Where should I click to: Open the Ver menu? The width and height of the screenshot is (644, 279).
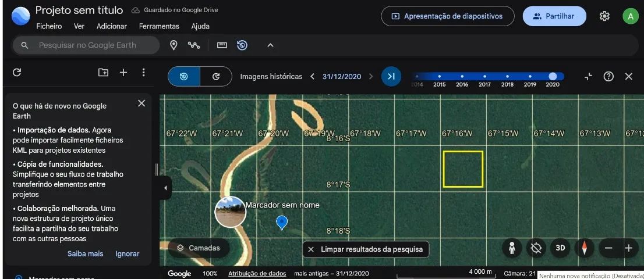click(79, 26)
